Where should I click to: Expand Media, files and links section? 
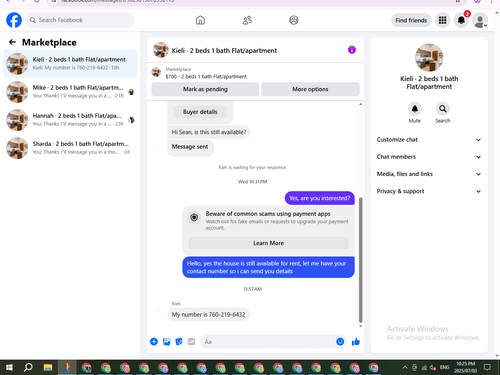[x=429, y=174]
